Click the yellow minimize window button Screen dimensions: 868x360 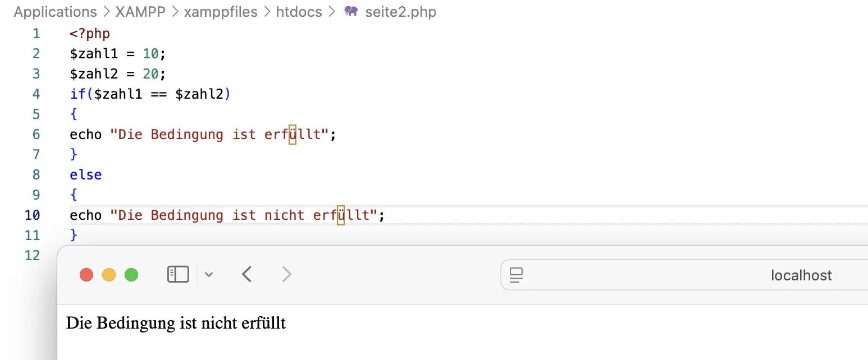[x=109, y=275]
